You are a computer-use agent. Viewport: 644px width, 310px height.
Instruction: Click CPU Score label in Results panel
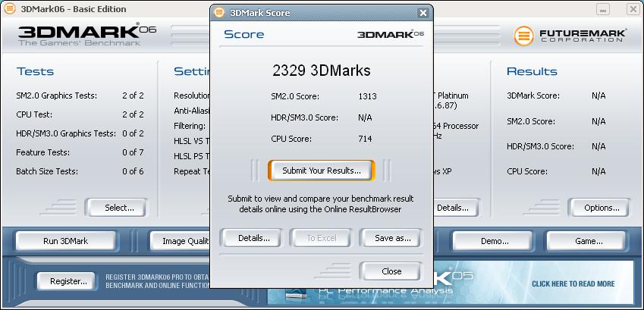point(527,171)
